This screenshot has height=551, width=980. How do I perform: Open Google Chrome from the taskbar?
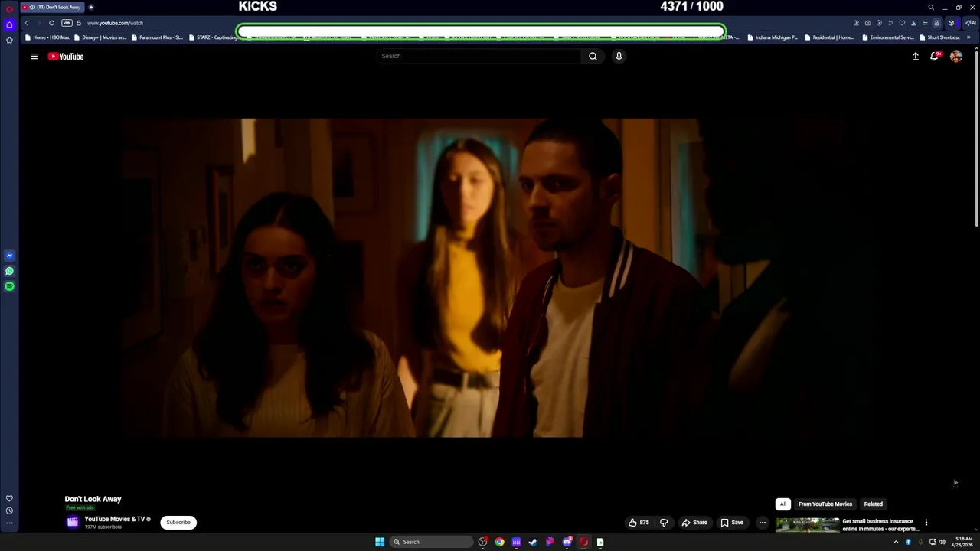pos(499,542)
